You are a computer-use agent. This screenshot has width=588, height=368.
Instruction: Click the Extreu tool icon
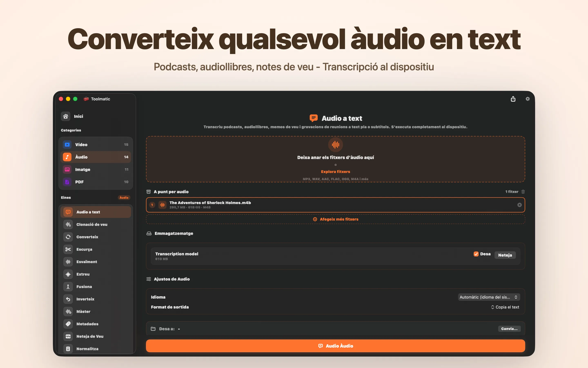coord(68,274)
